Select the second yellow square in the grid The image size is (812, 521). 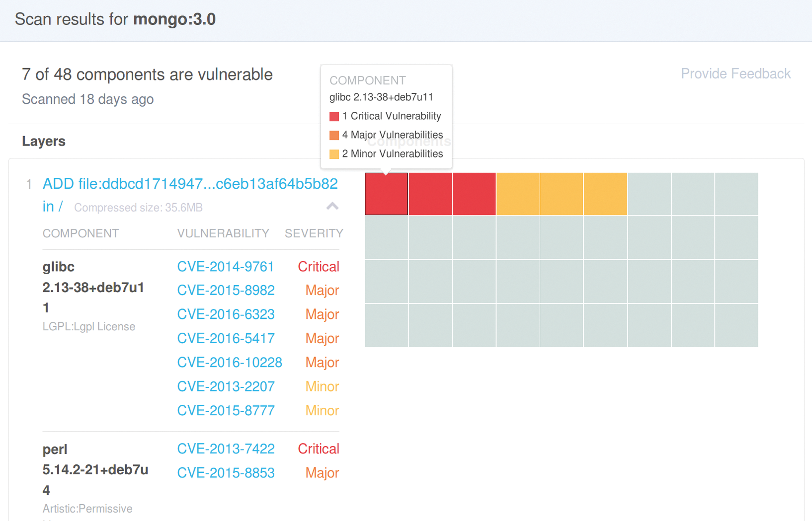coord(561,194)
